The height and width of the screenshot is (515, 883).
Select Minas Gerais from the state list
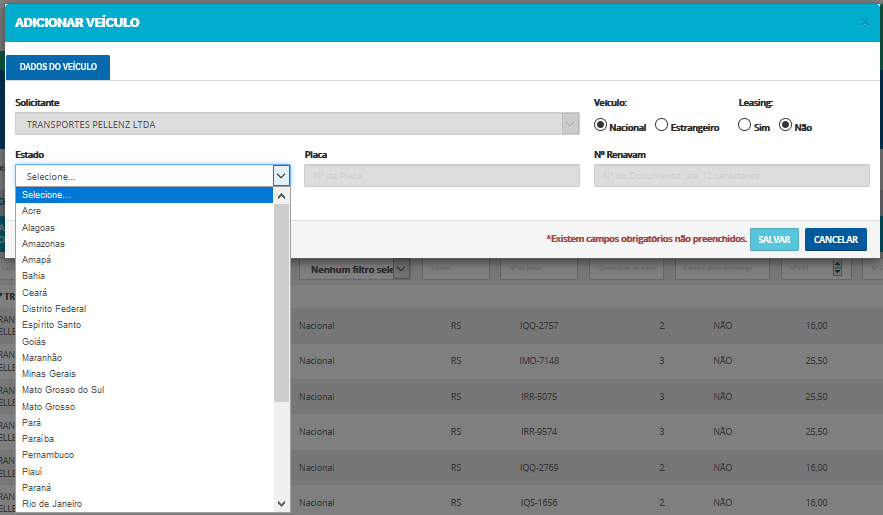tap(48, 374)
